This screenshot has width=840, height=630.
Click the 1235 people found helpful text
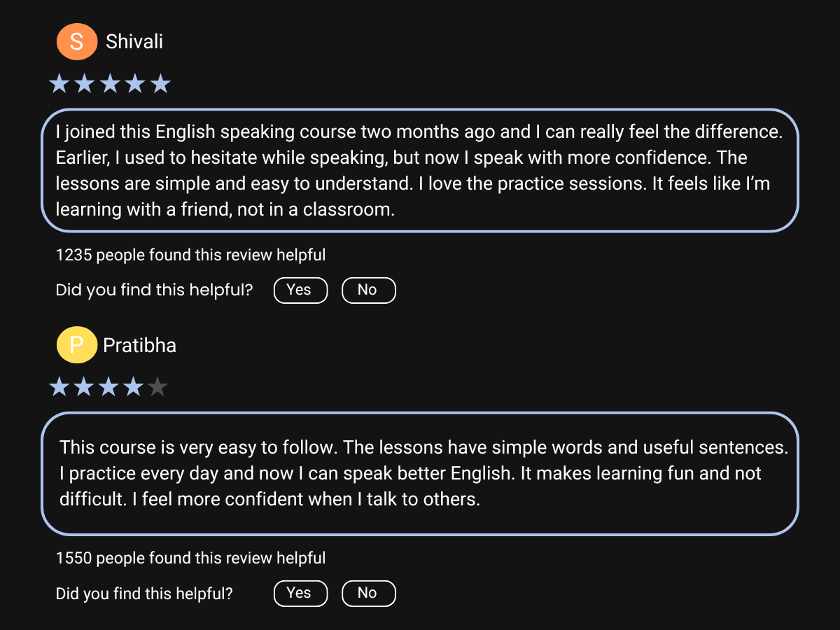190,255
